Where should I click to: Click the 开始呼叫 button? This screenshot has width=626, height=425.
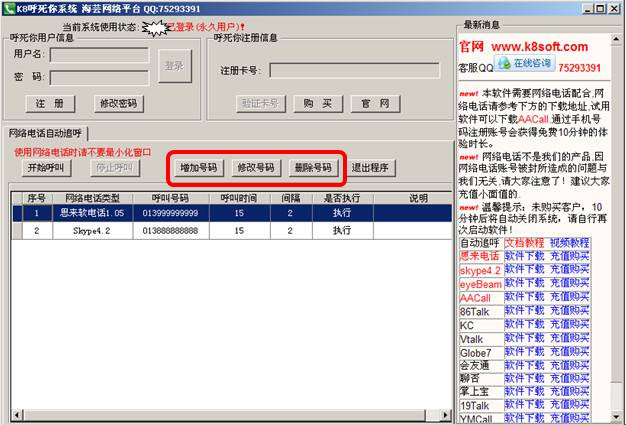(x=46, y=168)
